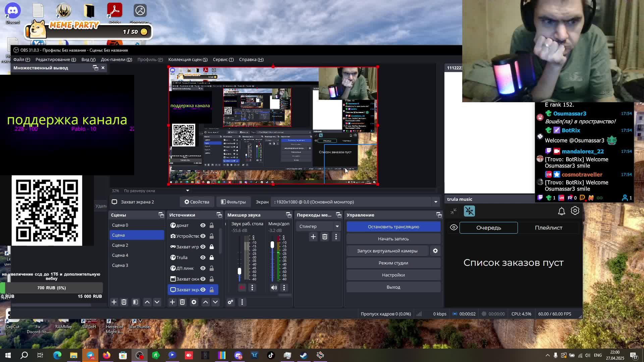
Task: Open source properties gear in Источники panel
Action: [194, 302]
